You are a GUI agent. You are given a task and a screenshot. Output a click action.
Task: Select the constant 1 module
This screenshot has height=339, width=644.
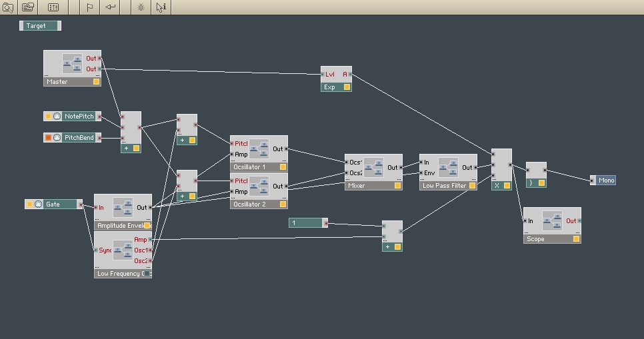(308, 223)
